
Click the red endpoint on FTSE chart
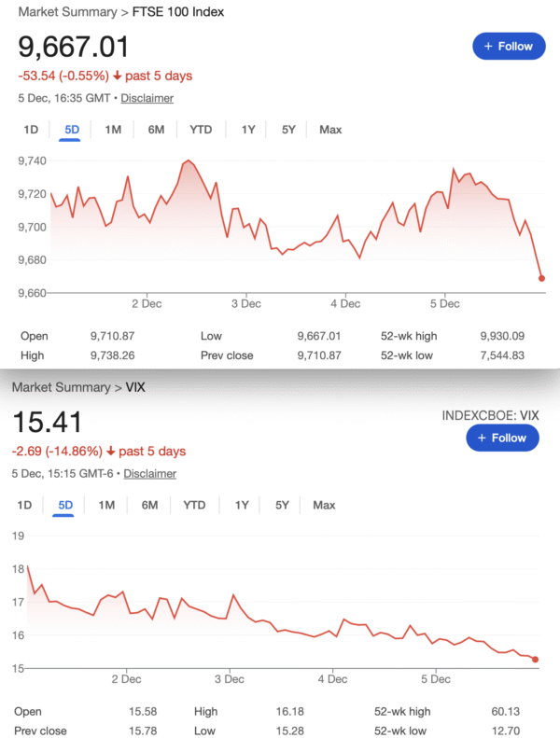click(x=542, y=278)
